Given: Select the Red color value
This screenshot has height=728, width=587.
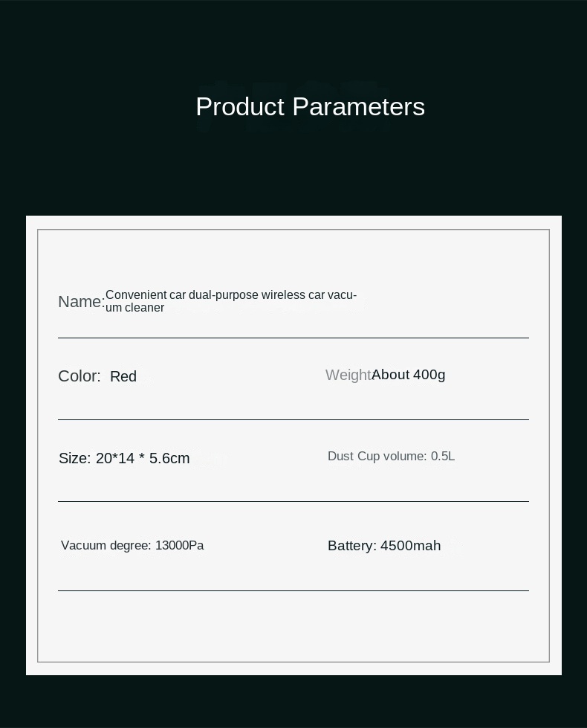Looking at the screenshot, I should (x=123, y=377).
